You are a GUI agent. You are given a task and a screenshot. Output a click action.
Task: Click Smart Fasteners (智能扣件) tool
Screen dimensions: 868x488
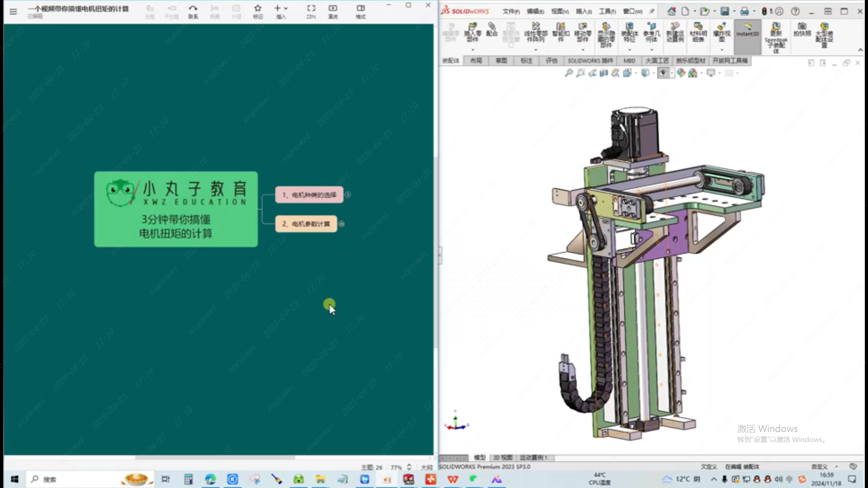click(x=561, y=33)
